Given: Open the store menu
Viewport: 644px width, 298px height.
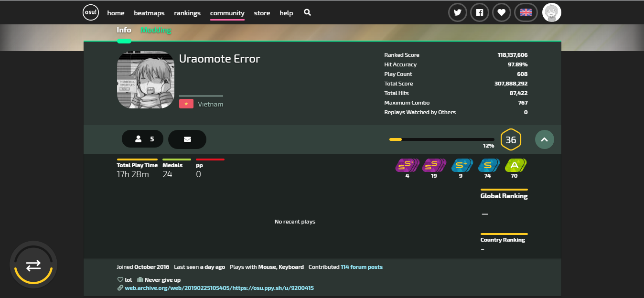Looking at the screenshot, I should click(x=262, y=13).
